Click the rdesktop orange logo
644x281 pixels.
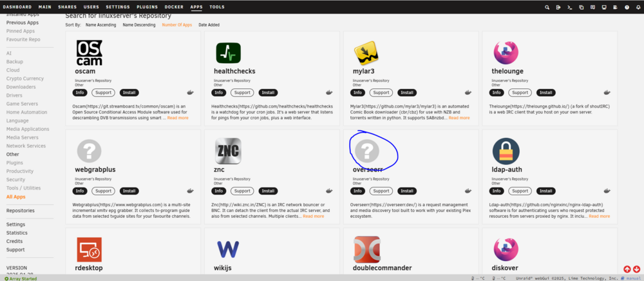[89, 249]
